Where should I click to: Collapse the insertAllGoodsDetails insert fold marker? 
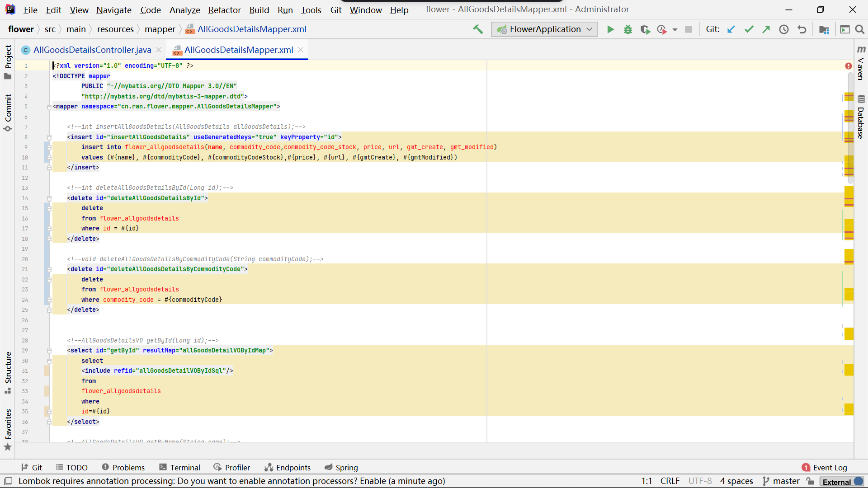pos(49,137)
